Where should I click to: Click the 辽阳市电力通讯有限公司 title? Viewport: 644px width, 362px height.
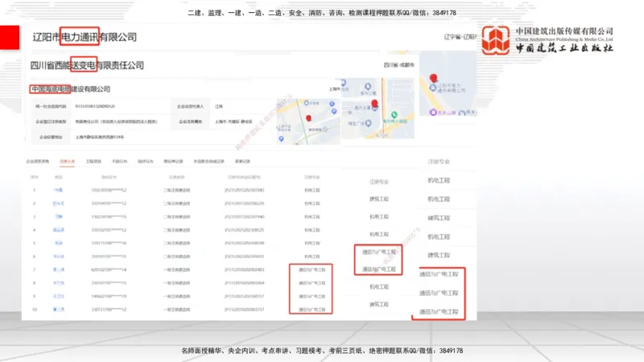[85, 37]
